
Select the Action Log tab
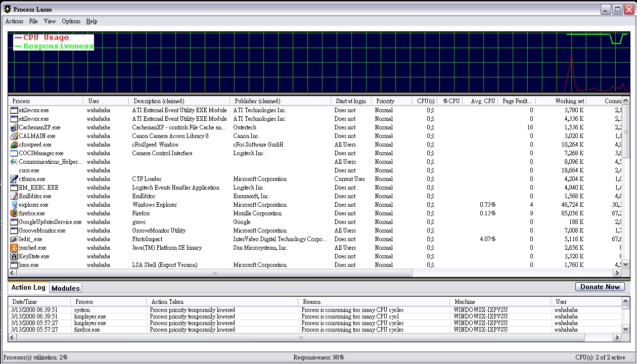[28, 287]
